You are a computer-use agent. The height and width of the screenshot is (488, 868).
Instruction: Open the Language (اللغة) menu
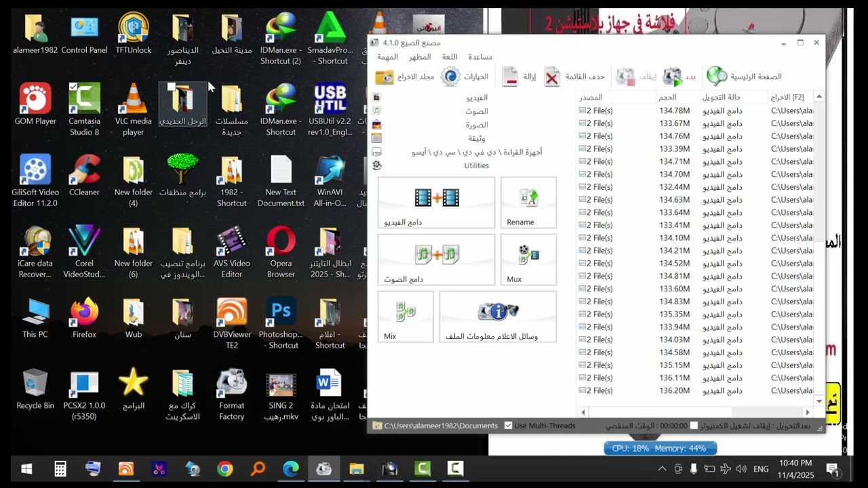click(450, 57)
